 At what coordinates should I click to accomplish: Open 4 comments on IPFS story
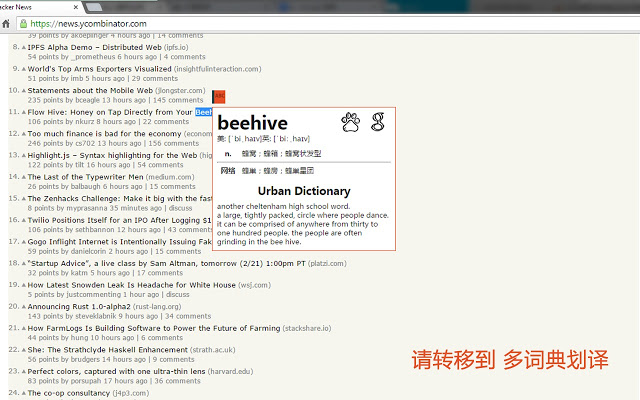click(x=184, y=57)
